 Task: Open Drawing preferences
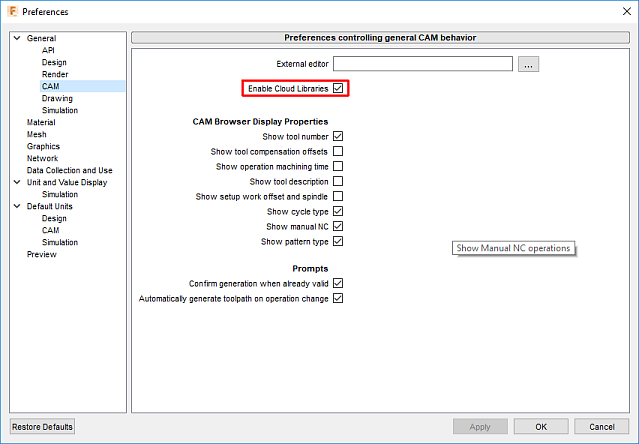(57, 98)
